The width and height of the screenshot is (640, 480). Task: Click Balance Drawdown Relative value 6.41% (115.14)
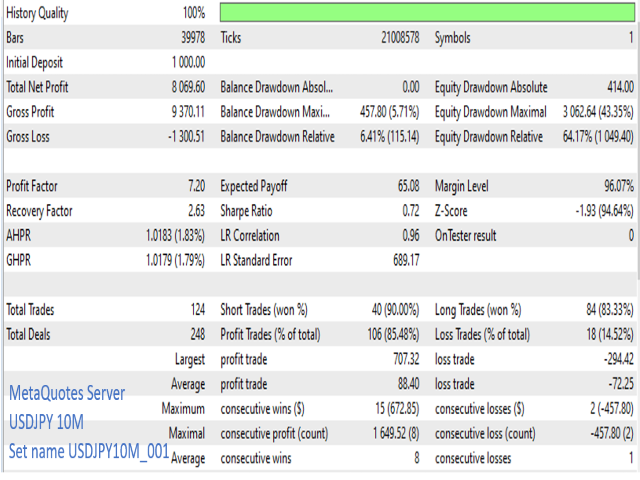pos(389,136)
